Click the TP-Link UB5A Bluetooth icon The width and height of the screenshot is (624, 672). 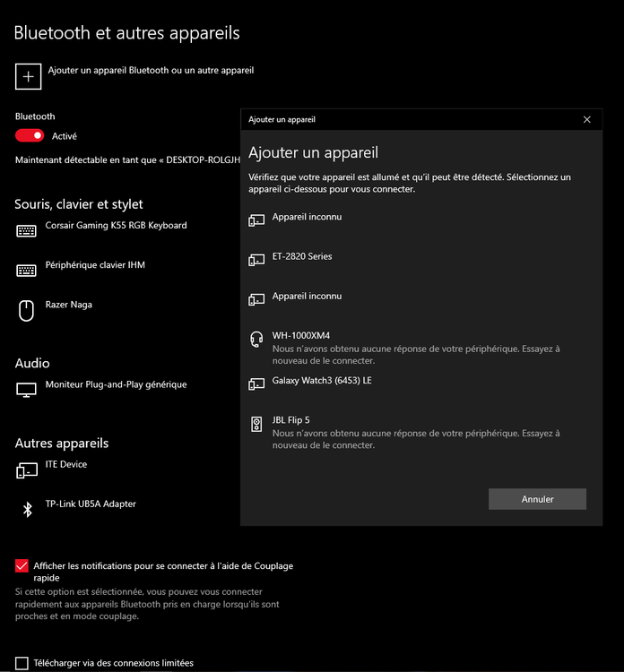point(26,509)
